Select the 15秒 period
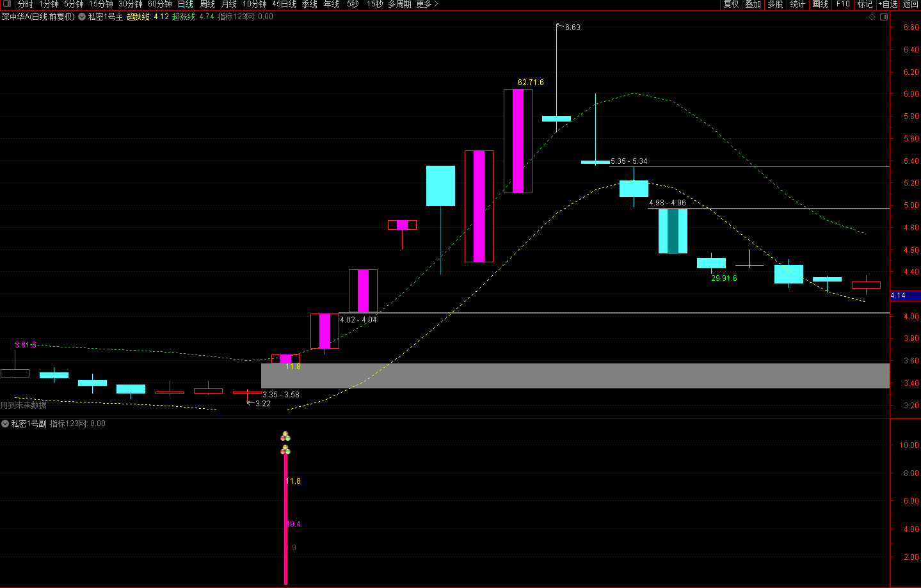The image size is (921, 588). 374,4
